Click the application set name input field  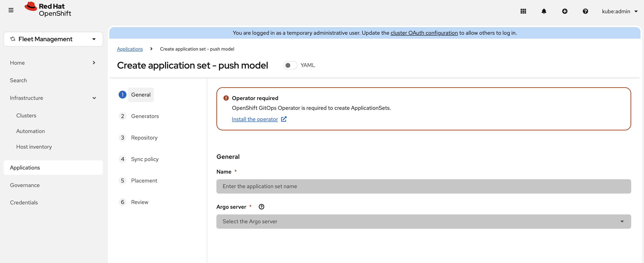point(423,186)
